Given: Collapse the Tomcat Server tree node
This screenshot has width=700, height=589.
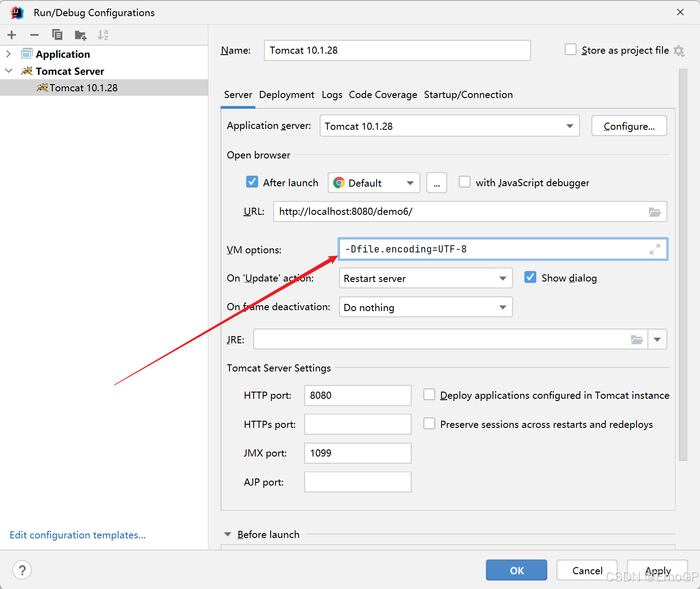Looking at the screenshot, I should point(8,71).
